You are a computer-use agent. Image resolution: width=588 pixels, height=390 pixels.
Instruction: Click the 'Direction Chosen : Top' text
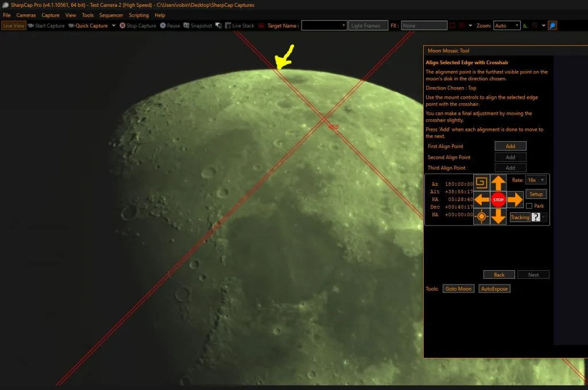(x=451, y=88)
